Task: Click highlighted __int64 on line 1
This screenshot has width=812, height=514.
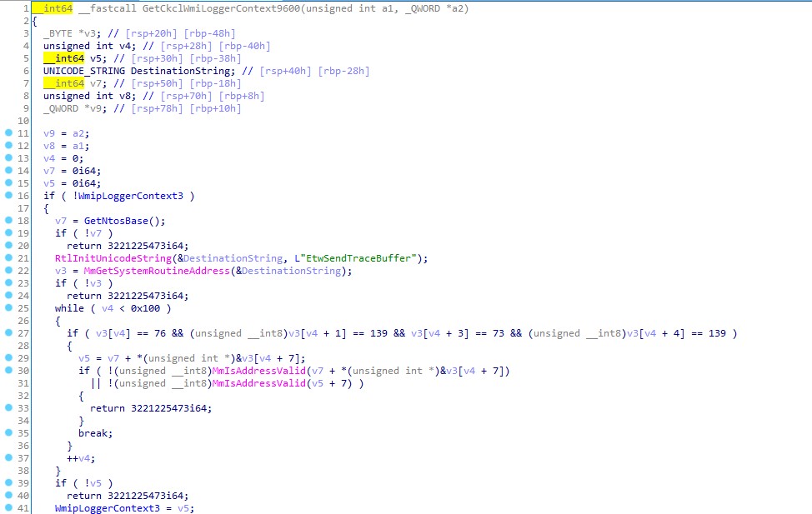Action: coord(53,8)
